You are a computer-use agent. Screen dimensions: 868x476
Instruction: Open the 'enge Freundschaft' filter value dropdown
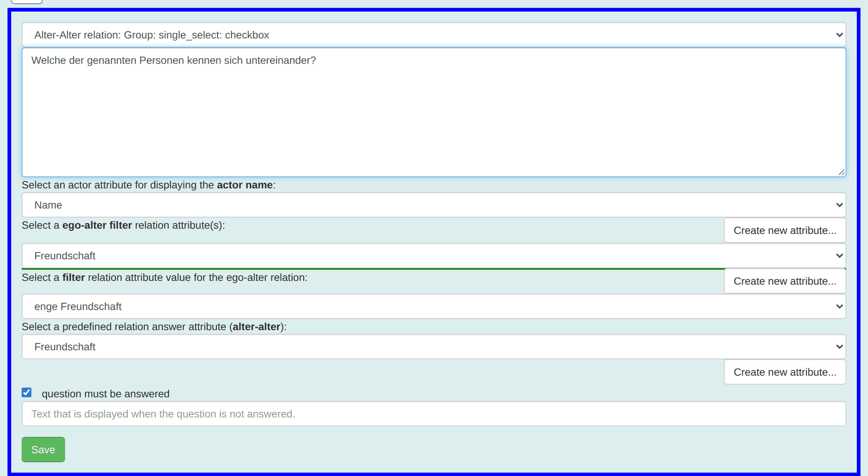click(x=434, y=306)
